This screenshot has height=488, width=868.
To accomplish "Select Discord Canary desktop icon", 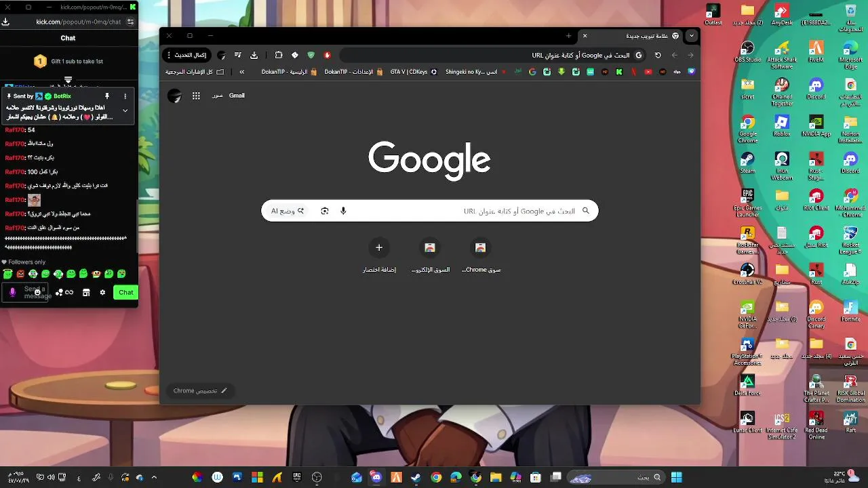I will click(x=816, y=314).
